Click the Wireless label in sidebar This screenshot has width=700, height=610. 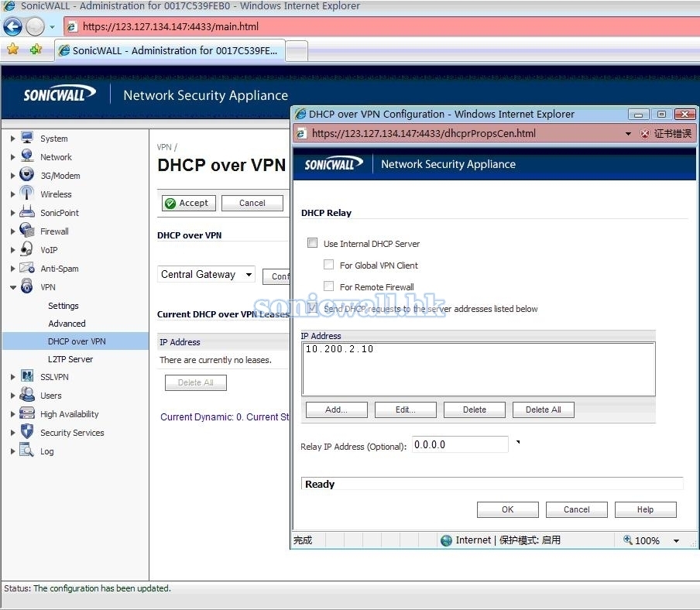coord(56,194)
